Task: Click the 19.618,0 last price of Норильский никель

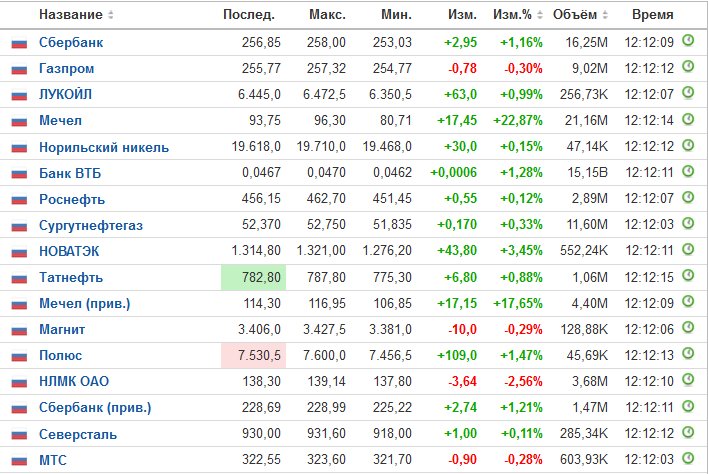Action: 256,147
